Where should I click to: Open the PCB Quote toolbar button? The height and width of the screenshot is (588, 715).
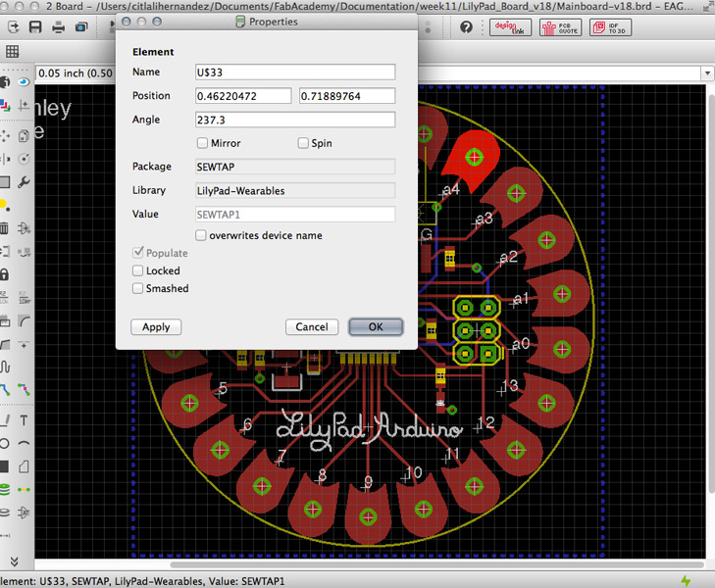tap(560, 27)
